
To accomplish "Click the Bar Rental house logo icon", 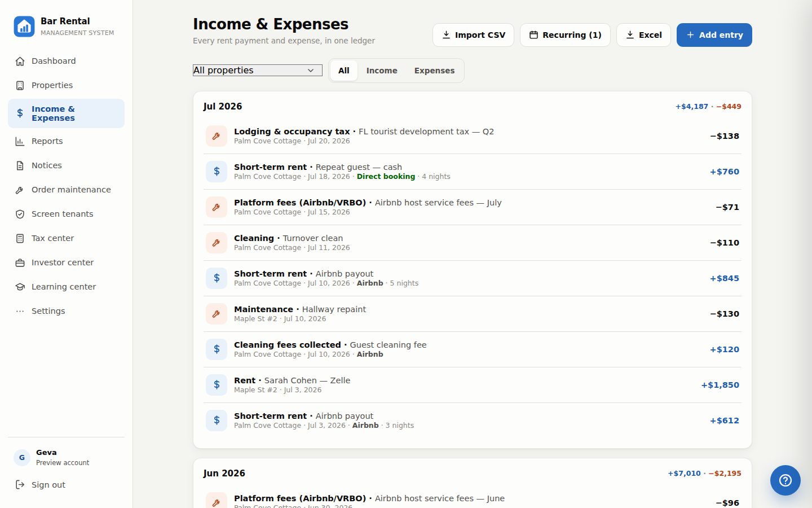I will click(x=24, y=27).
